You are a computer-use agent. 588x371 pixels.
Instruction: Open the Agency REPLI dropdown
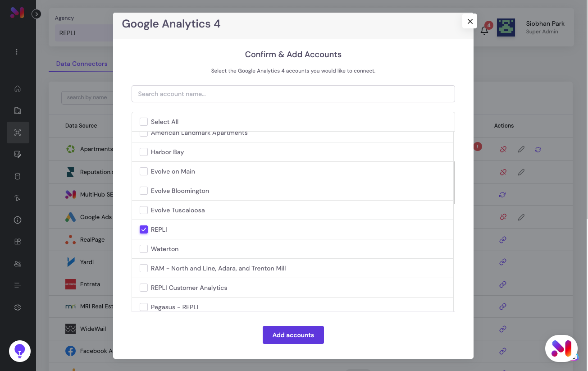click(84, 33)
